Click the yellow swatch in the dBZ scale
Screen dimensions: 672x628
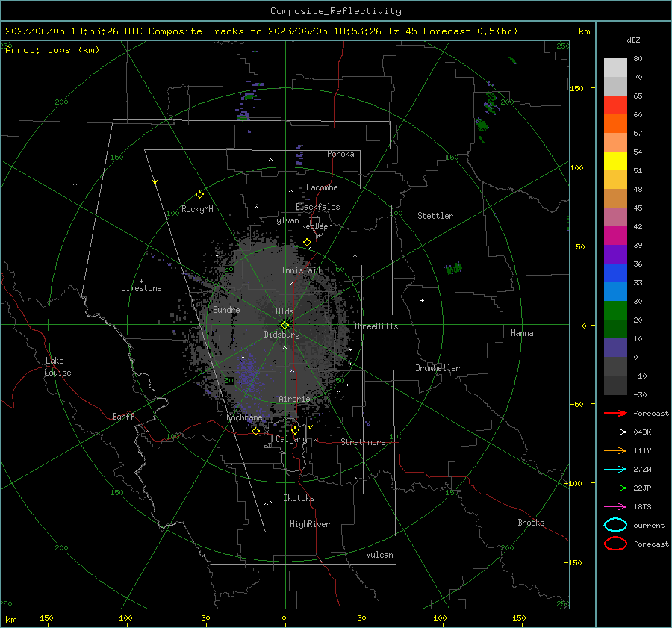click(615, 161)
